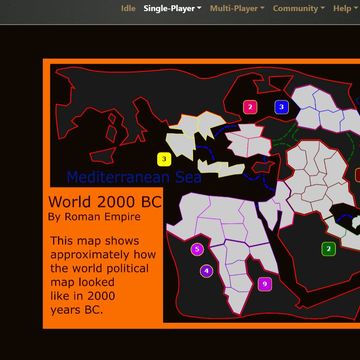
Task: Open the Community dropdown menu
Action: 299,9
